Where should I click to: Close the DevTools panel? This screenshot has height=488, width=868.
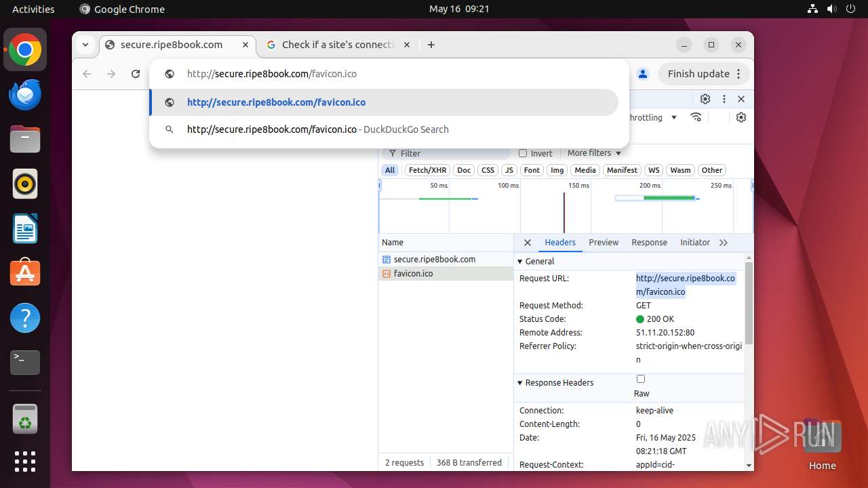(741, 99)
